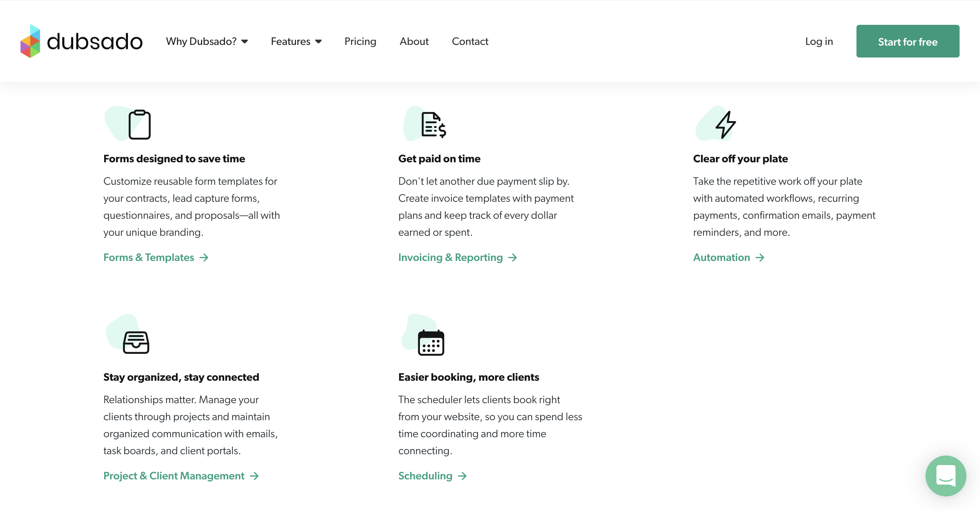The width and height of the screenshot is (980, 510).
Task: Click the Get paid on time heading
Action: 439,159
